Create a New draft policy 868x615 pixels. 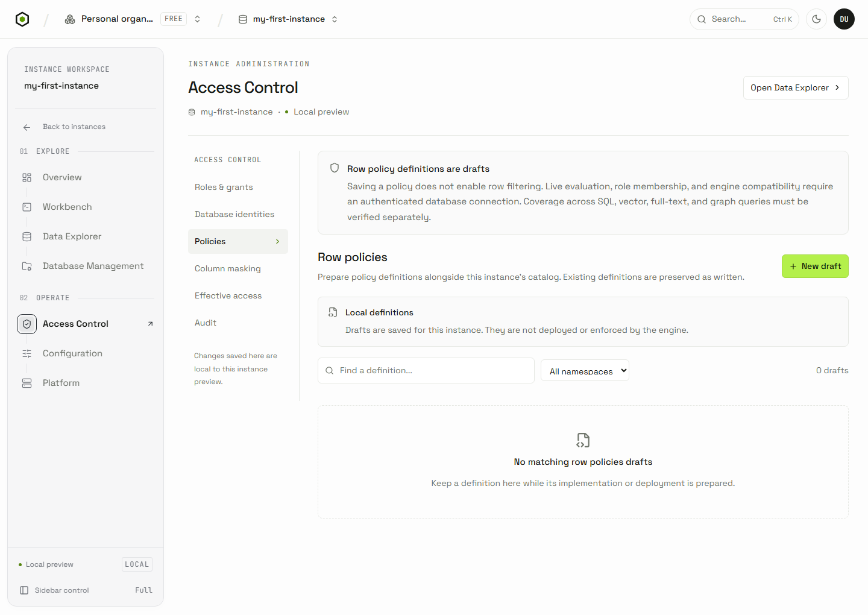(815, 266)
